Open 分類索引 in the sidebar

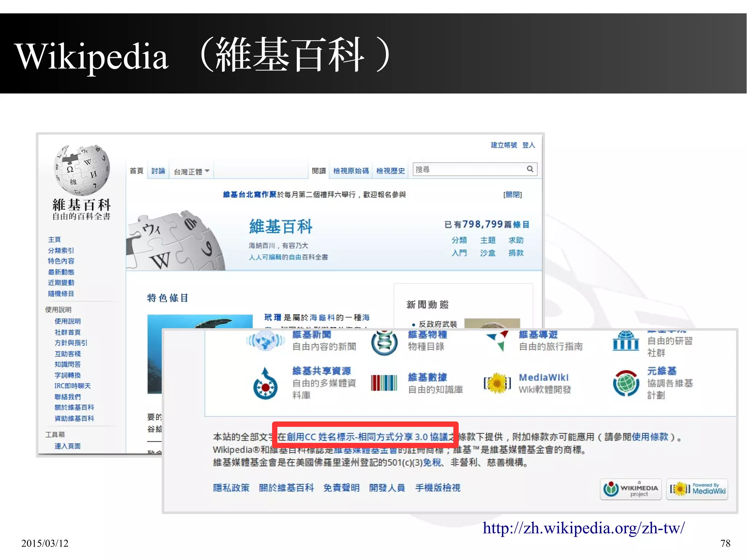[x=61, y=251]
